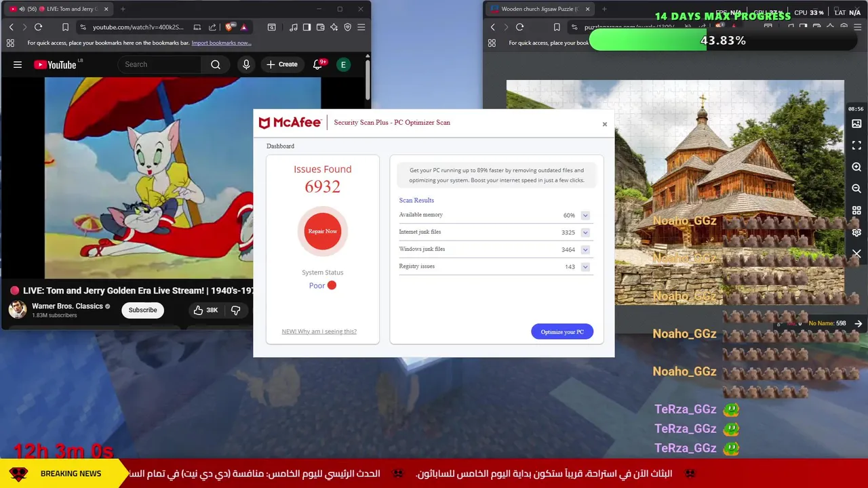
Task: Click the Import bookmarks now link
Action: pos(221,43)
